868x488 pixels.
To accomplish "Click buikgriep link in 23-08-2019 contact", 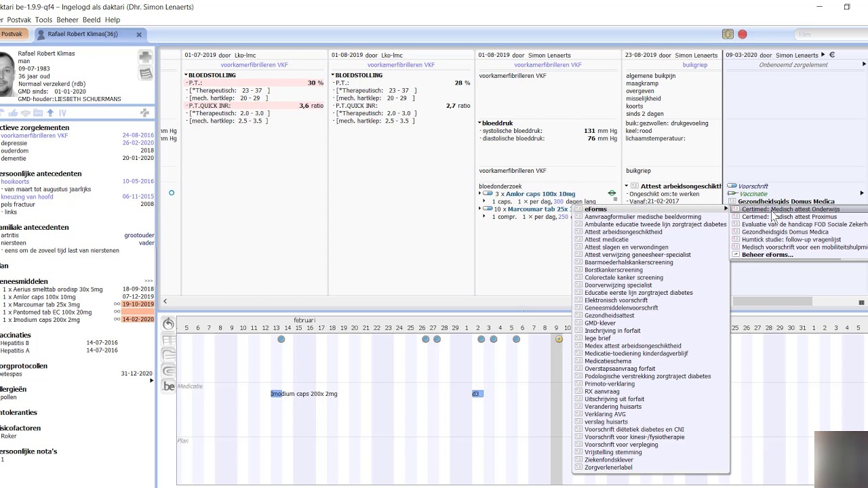I will [x=694, y=65].
